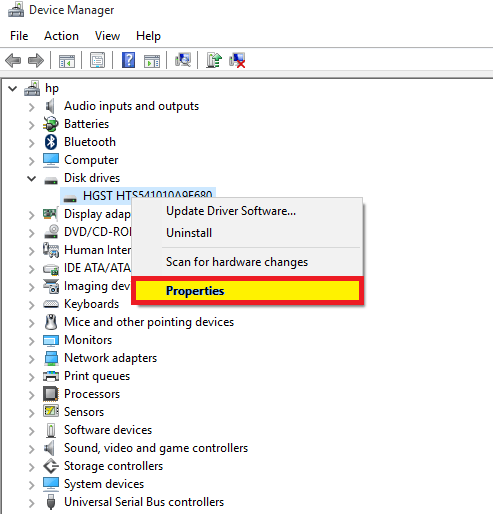Click the Forward arrow toolbar icon
The image size is (493, 514).
pos(36,60)
